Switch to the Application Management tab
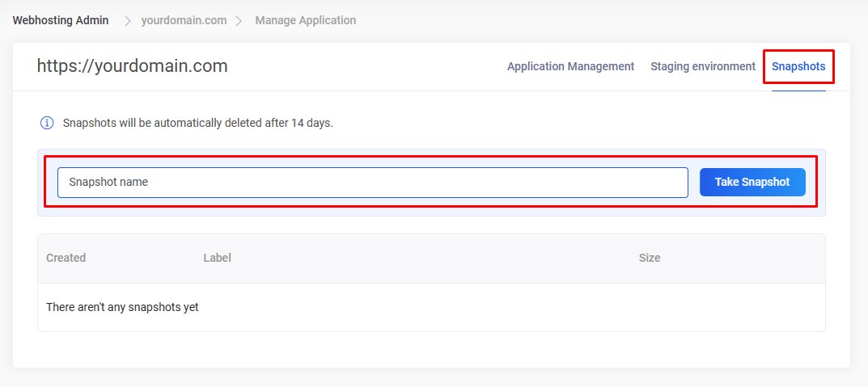Image resolution: width=868 pixels, height=387 pixels. [570, 66]
